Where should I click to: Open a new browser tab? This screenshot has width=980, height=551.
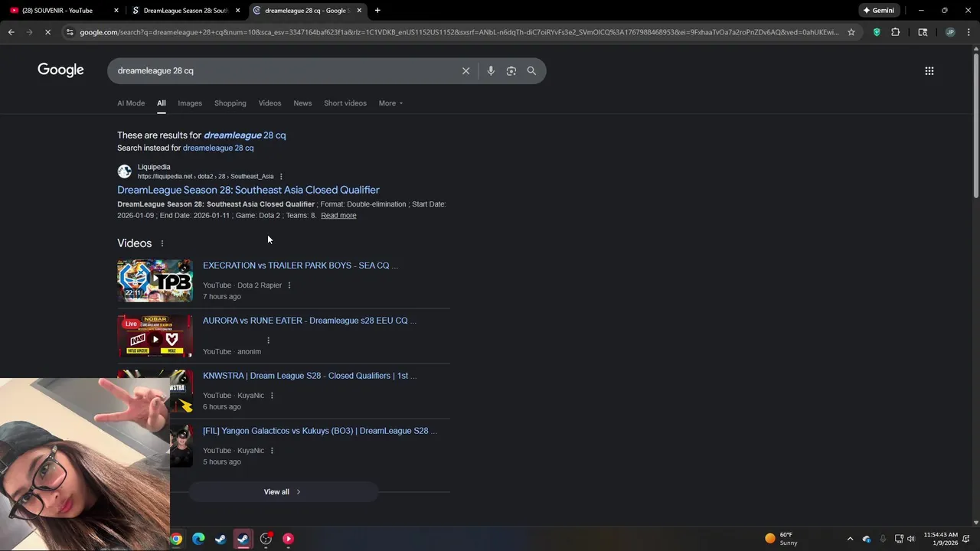pyautogui.click(x=377, y=11)
